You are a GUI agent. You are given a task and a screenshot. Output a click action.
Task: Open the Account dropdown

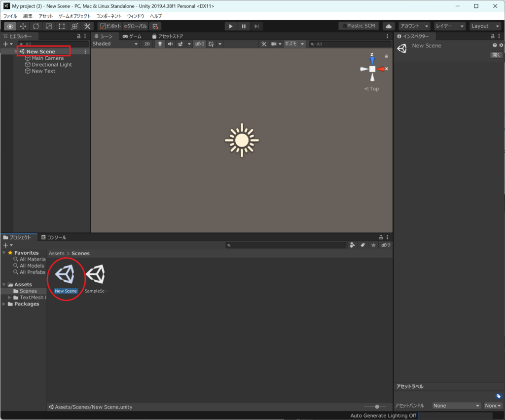click(x=414, y=26)
